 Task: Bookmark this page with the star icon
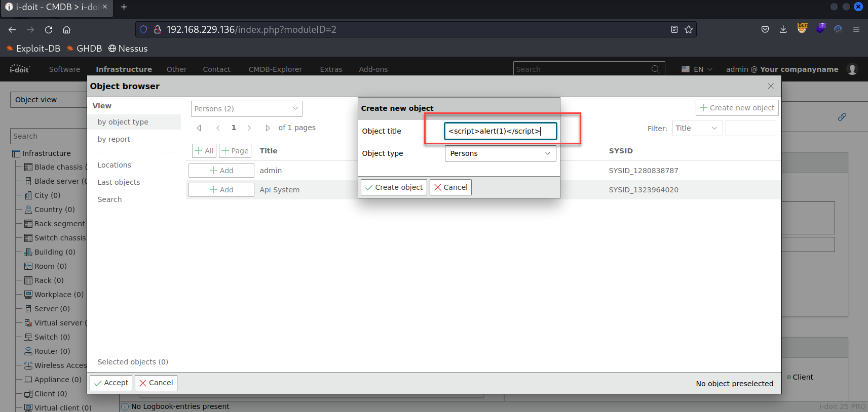pyautogui.click(x=689, y=29)
